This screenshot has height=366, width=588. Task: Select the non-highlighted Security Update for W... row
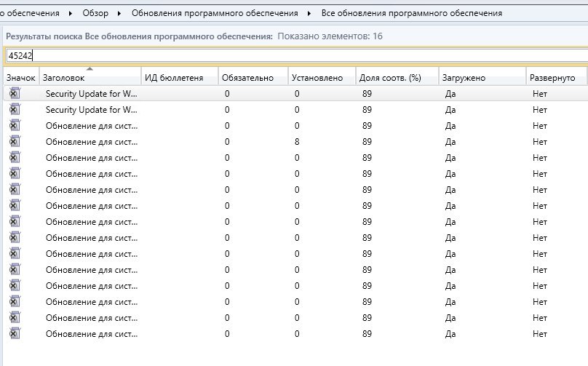click(295, 109)
